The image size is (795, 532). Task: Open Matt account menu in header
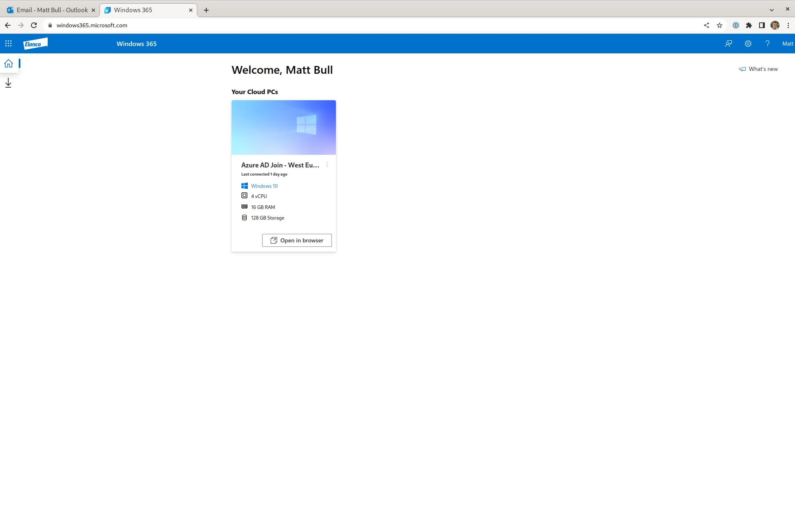(787, 44)
